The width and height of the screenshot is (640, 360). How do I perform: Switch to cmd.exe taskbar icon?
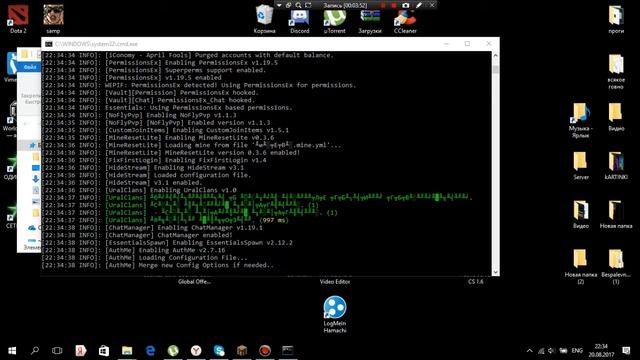click(288, 351)
